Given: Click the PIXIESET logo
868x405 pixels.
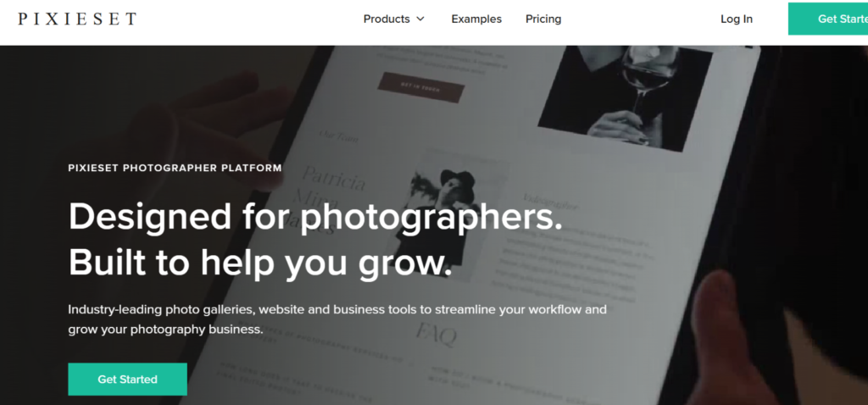Looking at the screenshot, I should (77, 19).
